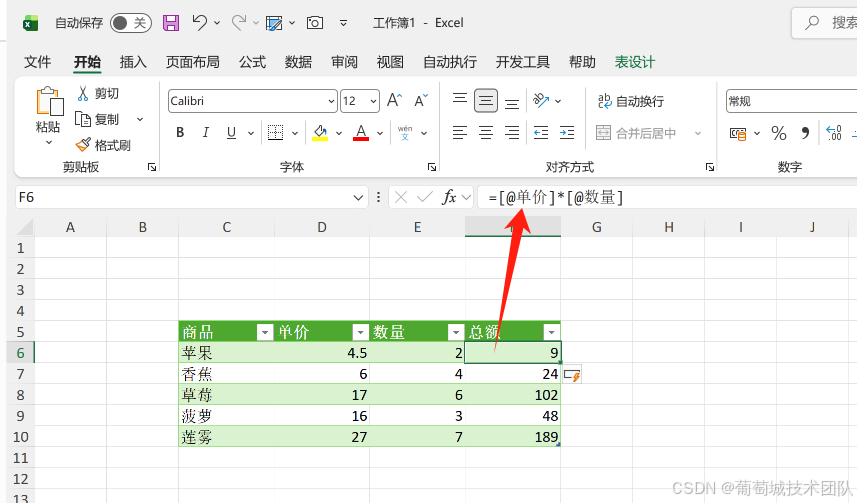Decrease font size with small A
857x503 pixels.
click(x=421, y=101)
